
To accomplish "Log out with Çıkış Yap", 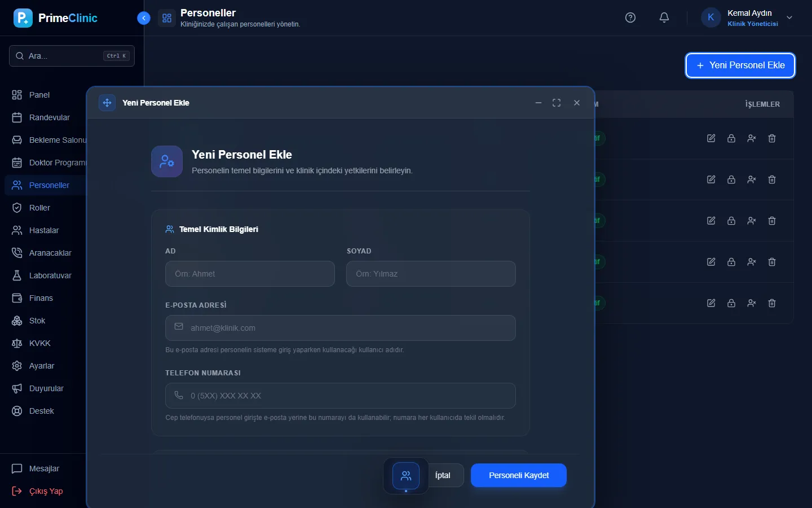I will 46,491.
